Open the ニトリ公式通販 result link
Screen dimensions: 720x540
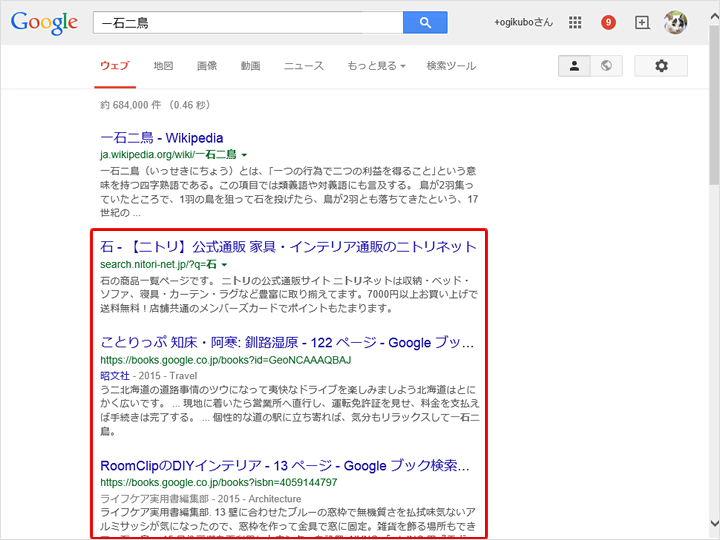[x=288, y=247]
